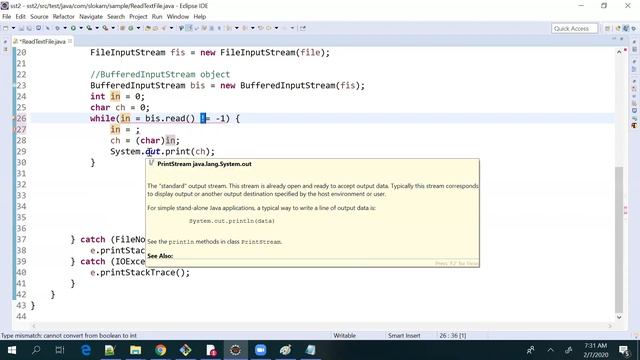The image size is (640, 360).
Task: Open the Search menu
Action: tap(116, 17)
